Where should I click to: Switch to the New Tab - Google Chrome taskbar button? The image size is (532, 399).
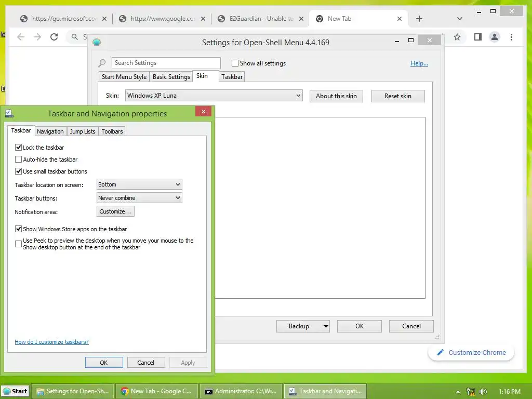(x=156, y=391)
